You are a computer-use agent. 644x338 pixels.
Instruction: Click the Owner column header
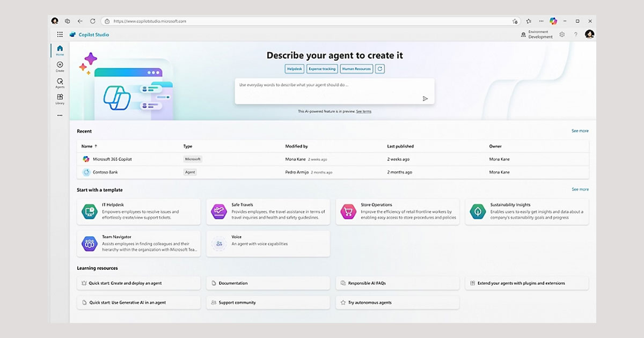[x=495, y=146]
